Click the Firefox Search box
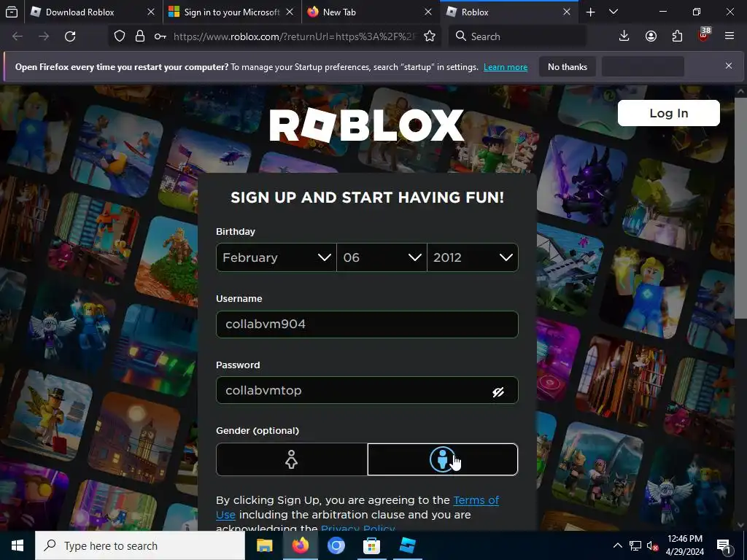This screenshot has height=560, width=747. point(517,36)
